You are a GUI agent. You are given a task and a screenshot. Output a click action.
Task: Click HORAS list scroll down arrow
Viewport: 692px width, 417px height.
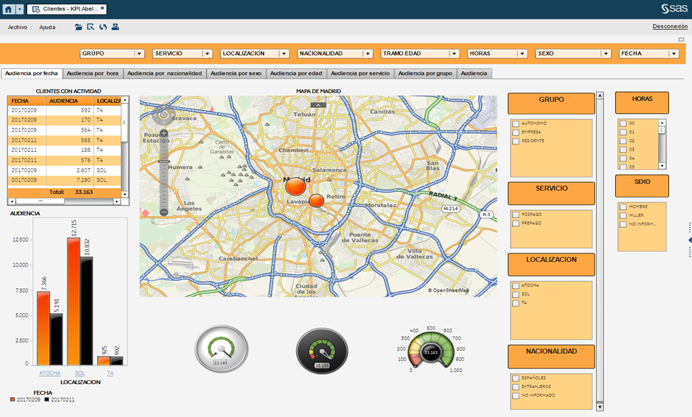[x=662, y=166]
